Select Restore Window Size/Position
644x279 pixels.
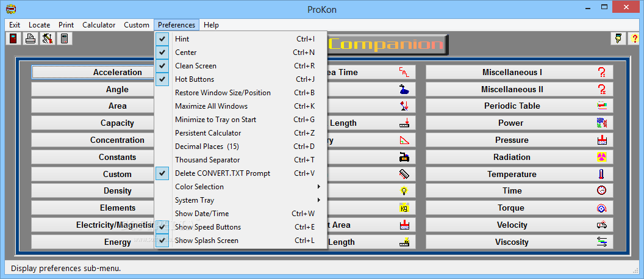[241, 93]
